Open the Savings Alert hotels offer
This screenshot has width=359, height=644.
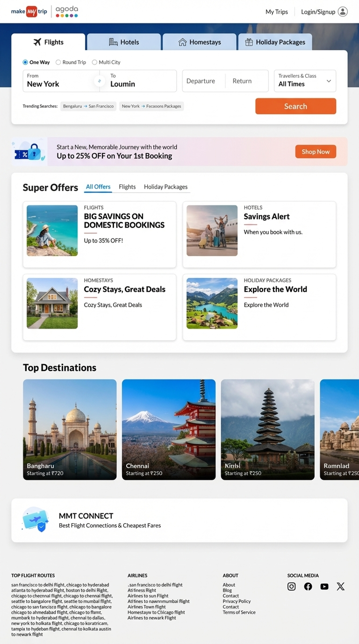259,234
